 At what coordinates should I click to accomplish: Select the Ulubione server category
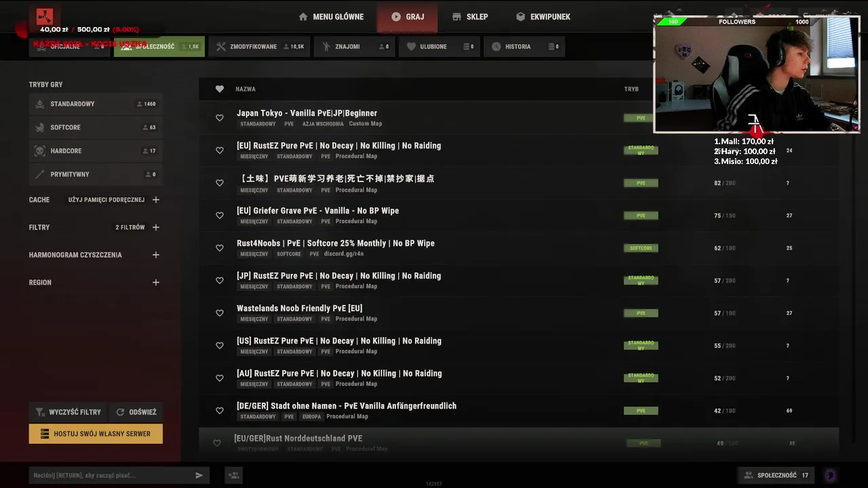pyautogui.click(x=439, y=47)
